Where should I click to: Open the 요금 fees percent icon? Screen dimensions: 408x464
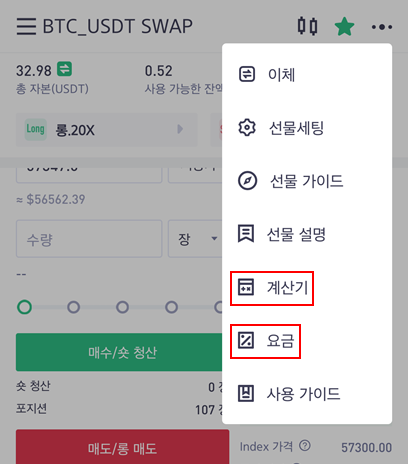point(246,340)
